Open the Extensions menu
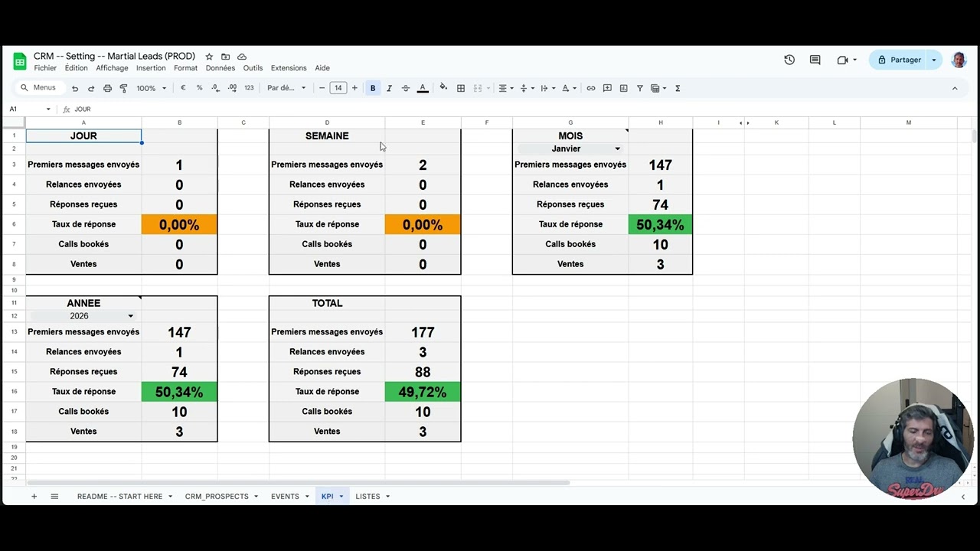This screenshot has height=551, width=980. coord(289,68)
